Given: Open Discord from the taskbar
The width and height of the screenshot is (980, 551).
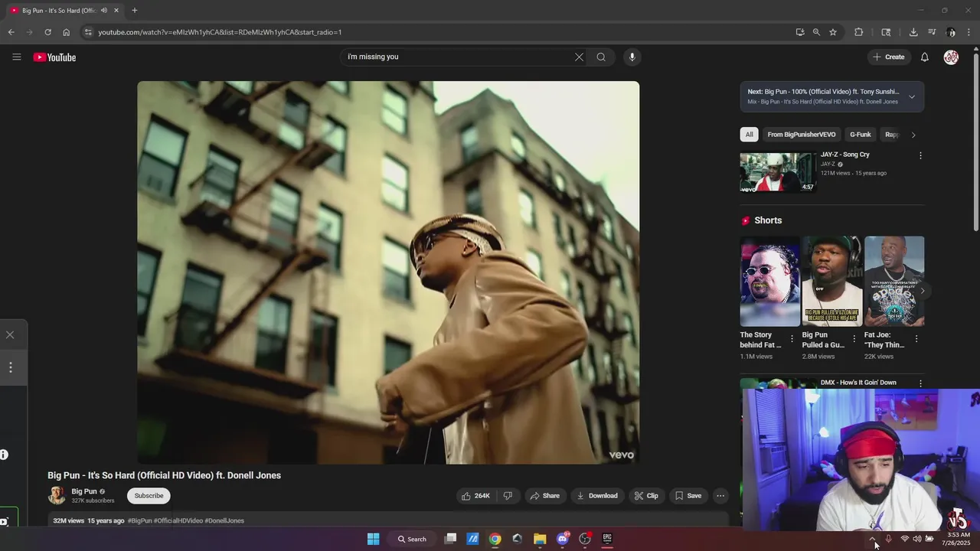Looking at the screenshot, I should tap(563, 539).
